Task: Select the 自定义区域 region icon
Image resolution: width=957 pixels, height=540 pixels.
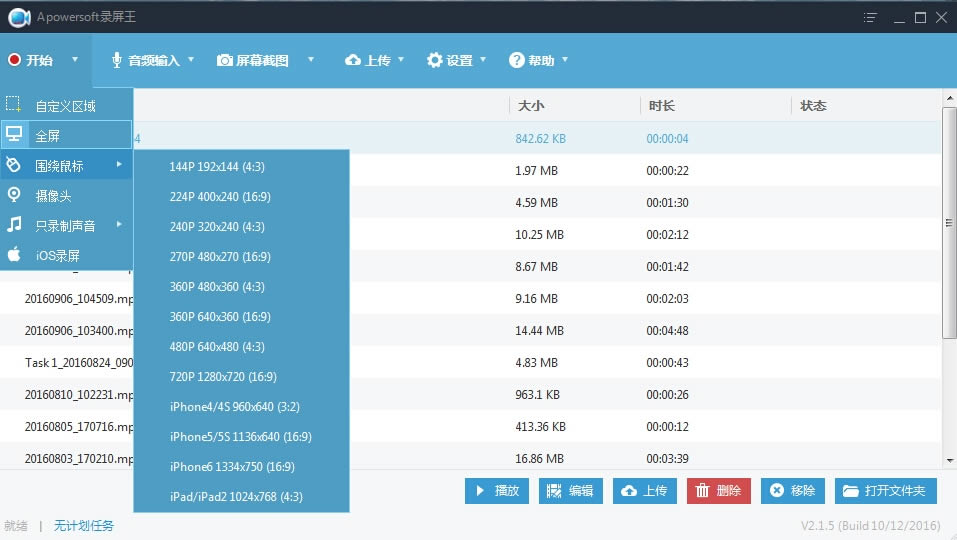Action: point(13,104)
